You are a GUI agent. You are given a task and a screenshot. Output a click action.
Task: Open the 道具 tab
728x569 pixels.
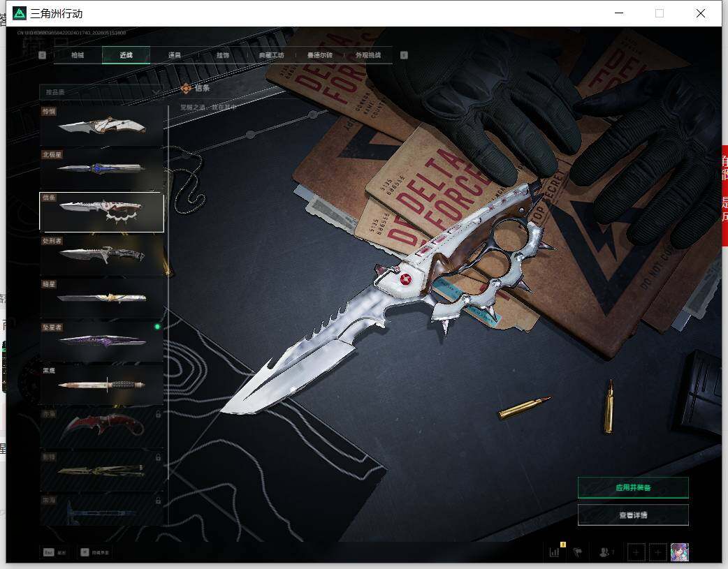click(x=175, y=55)
